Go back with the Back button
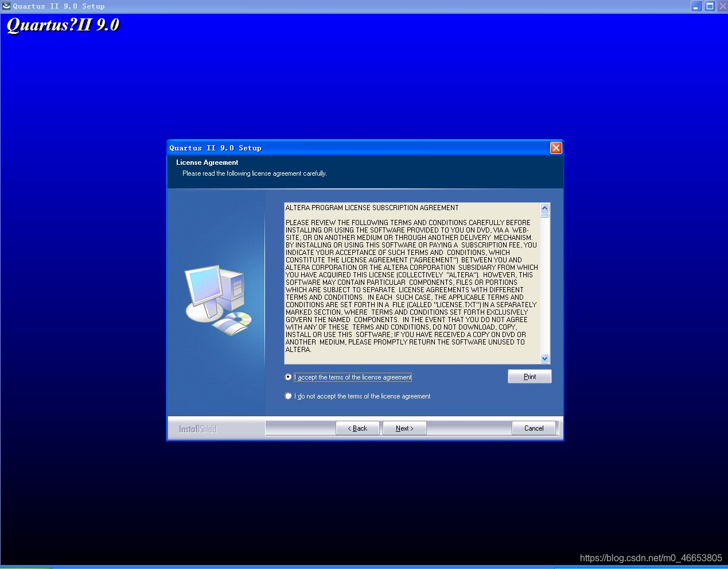This screenshot has width=728, height=569. click(x=357, y=428)
